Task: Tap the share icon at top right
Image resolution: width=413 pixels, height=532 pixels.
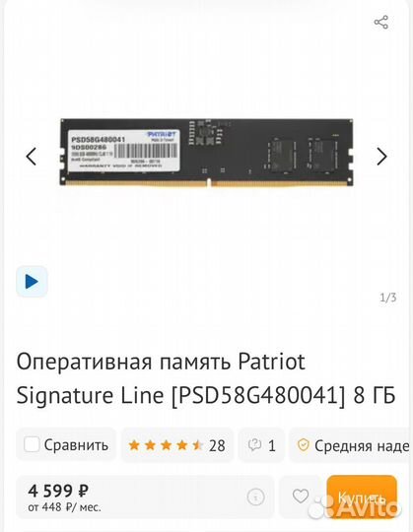Action: coord(381,23)
